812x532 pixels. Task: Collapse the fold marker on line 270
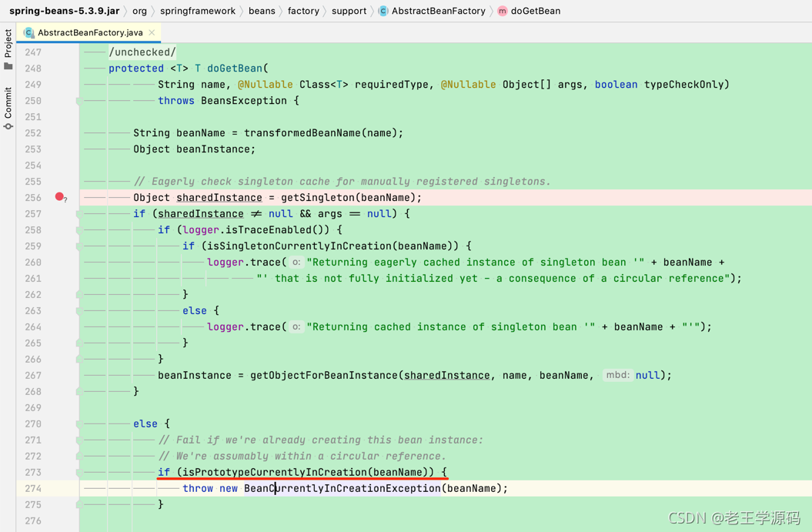(x=79, y=423)
